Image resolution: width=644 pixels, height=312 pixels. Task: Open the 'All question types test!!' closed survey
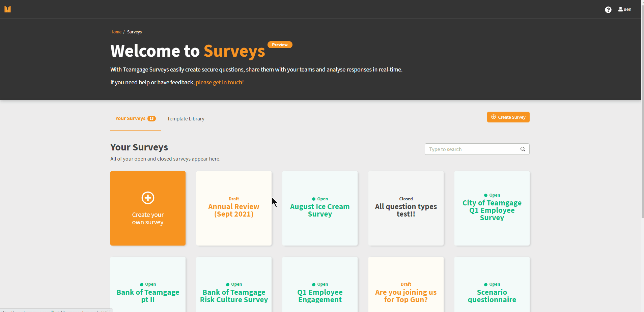[406, 208]
